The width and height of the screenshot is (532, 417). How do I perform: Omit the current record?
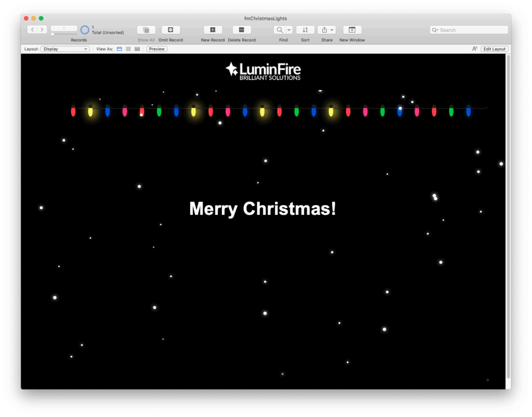pos(170,30)
